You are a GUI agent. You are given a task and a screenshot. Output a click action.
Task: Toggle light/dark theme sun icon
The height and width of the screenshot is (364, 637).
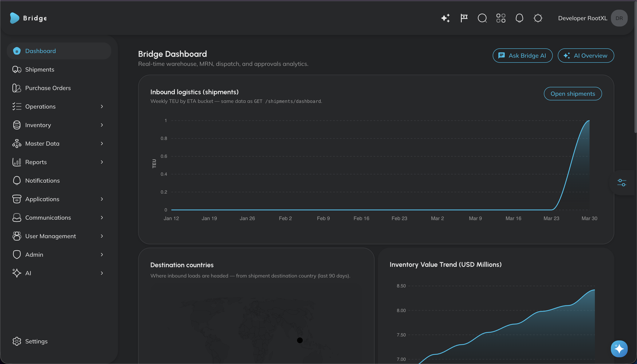(x=538, y=18)
